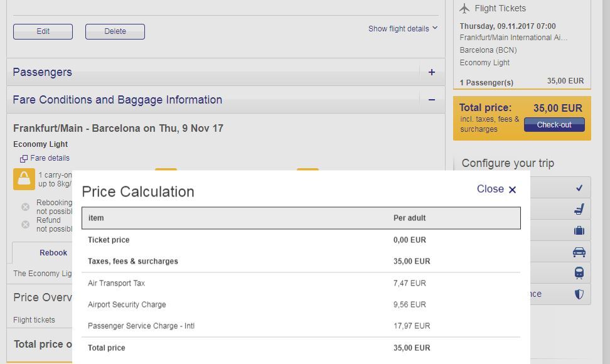Open the Passengers section header

tap(226, 72)
